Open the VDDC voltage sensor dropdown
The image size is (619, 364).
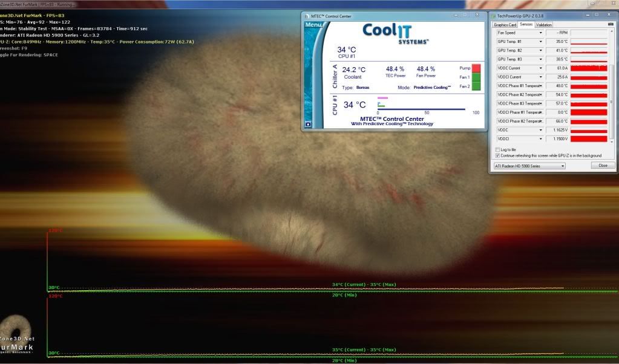pyautogui.click(x=540, y=130)
